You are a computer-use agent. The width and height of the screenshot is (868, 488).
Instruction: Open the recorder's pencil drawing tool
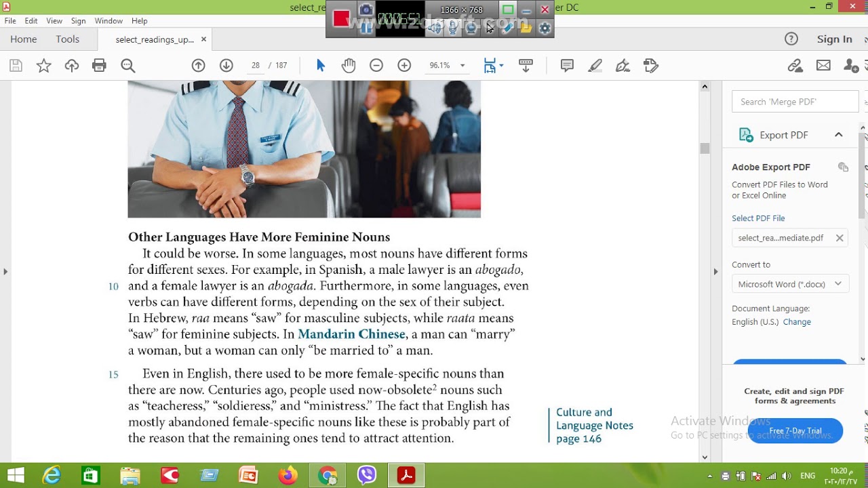(x=508, y=28)
